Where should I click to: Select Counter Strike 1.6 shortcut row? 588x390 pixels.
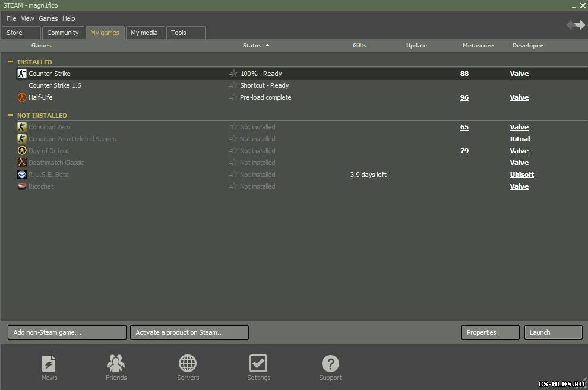pos(55,85)
